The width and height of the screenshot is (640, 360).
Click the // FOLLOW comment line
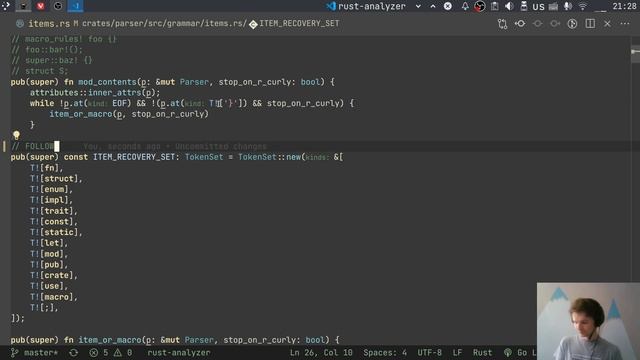[x=33, y=146]
